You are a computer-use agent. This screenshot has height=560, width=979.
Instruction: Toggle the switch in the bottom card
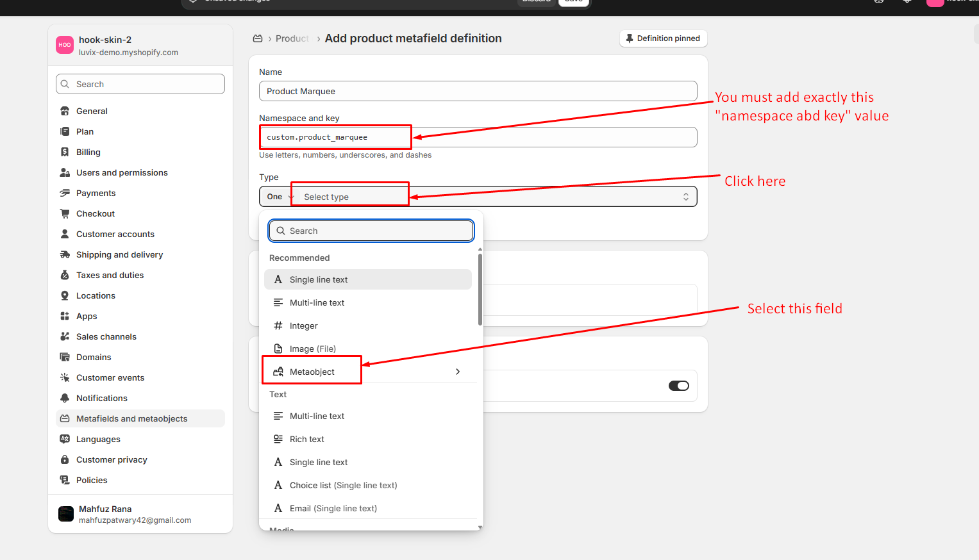pos(678,386)
